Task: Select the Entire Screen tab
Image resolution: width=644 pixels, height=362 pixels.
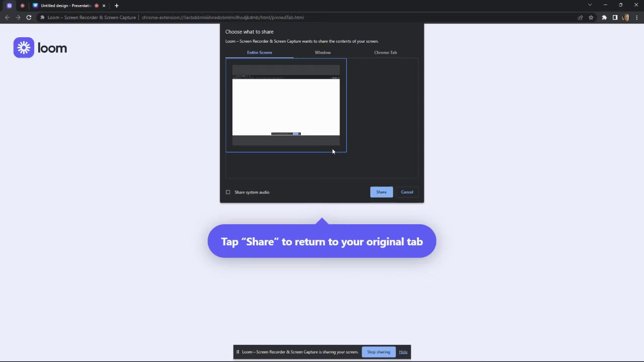Action: click(259, 52)
